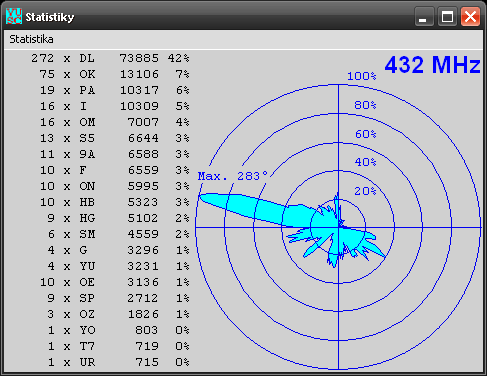The image size is (487, 376).
Task: Click the 42% share value
Action: (x=179, y=58)
